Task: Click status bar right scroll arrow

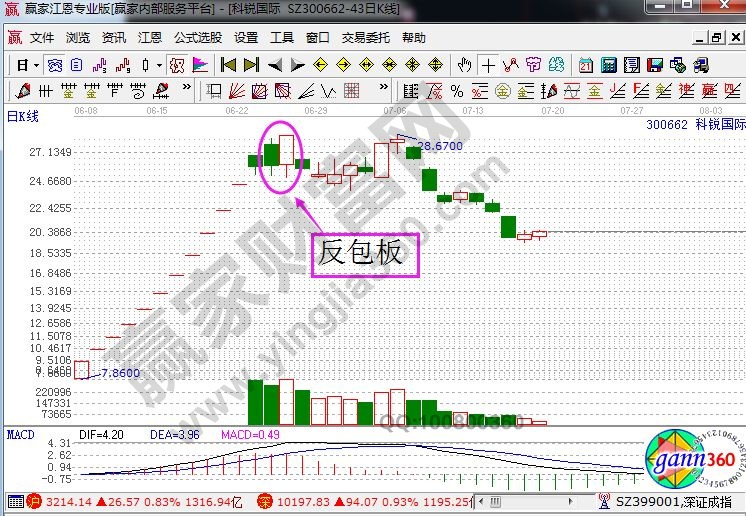Action: pyautogui.click(x=570, y=501)
